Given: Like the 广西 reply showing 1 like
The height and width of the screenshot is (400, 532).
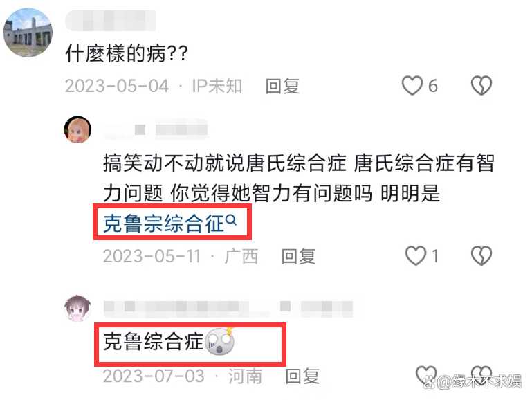Looking at the screenshot, I should [416, 255].
